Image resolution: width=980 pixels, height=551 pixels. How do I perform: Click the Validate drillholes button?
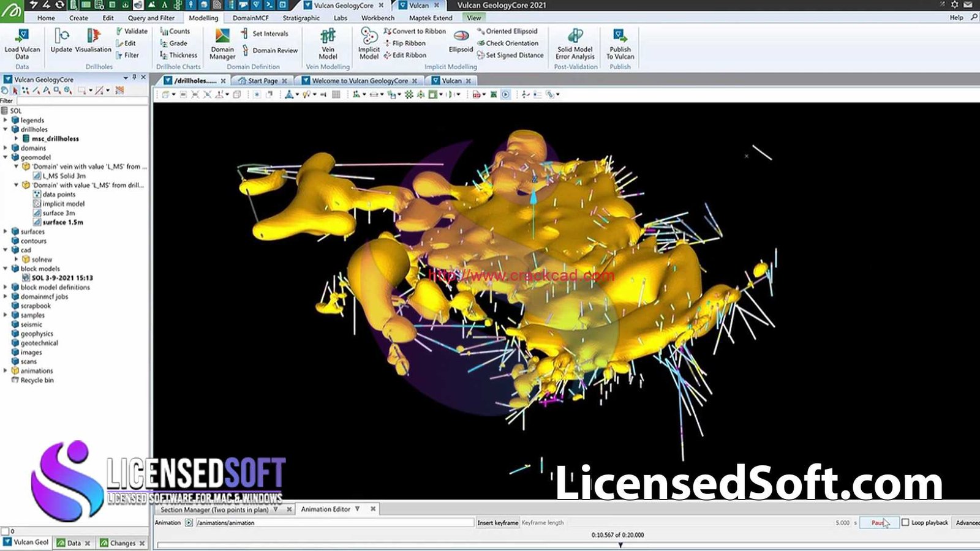(x=131, y=31)
